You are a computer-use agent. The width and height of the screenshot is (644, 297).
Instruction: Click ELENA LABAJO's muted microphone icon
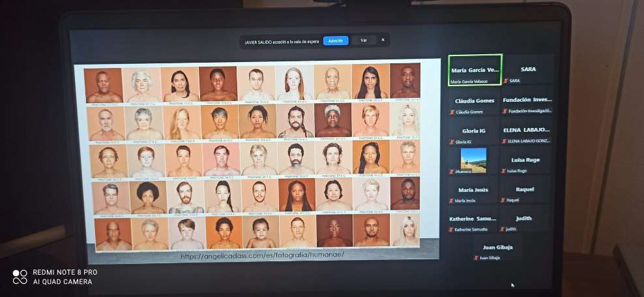[x=505, y=141]
